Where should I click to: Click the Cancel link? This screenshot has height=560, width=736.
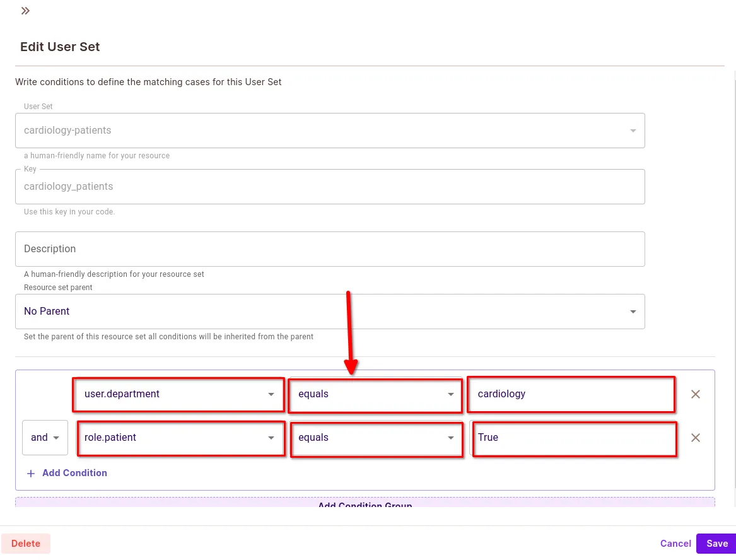point(675,544)
